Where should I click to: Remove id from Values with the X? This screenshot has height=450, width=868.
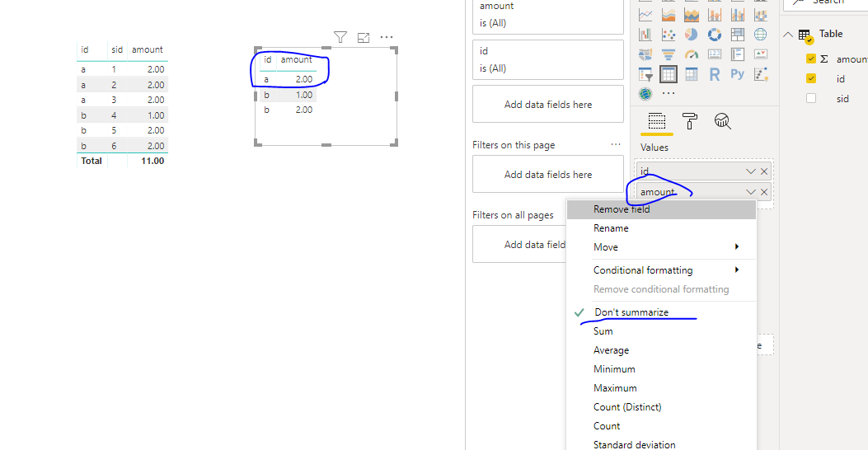pyautogui.click(x=764, y=171)
